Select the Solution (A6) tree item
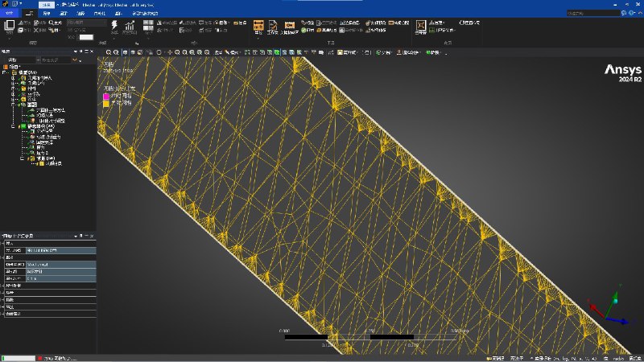Image resolution: width=644 pixels, height=362 pixels. (46, 158)
